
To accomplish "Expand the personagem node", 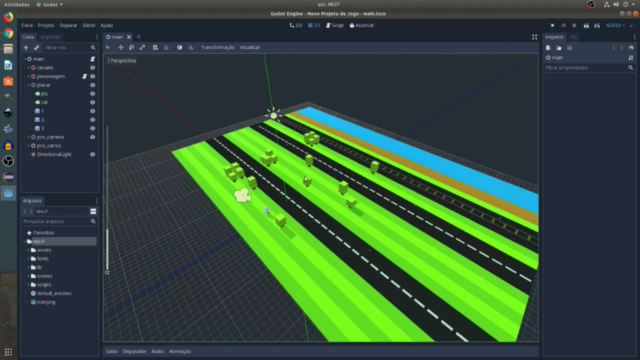I will (x=28, y=76).
